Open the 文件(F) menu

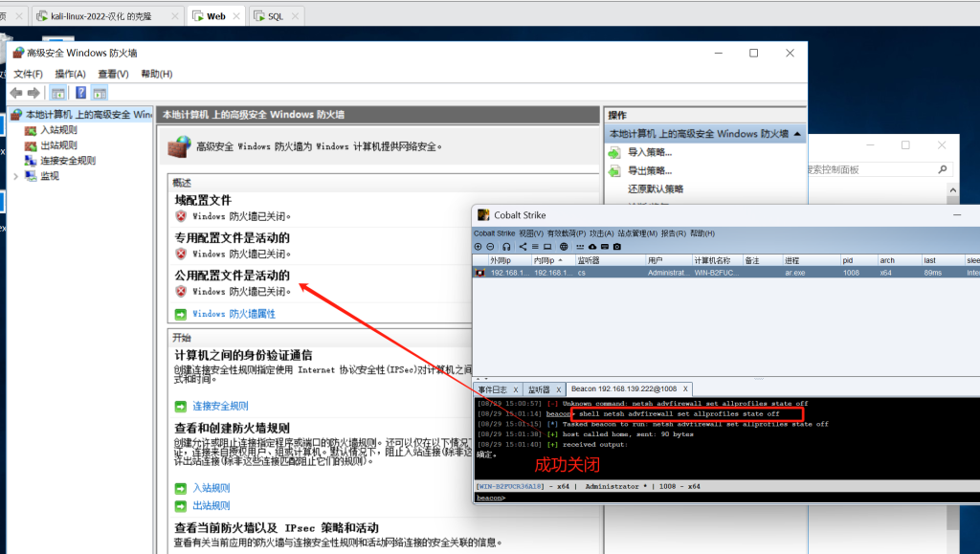[28, 74]
